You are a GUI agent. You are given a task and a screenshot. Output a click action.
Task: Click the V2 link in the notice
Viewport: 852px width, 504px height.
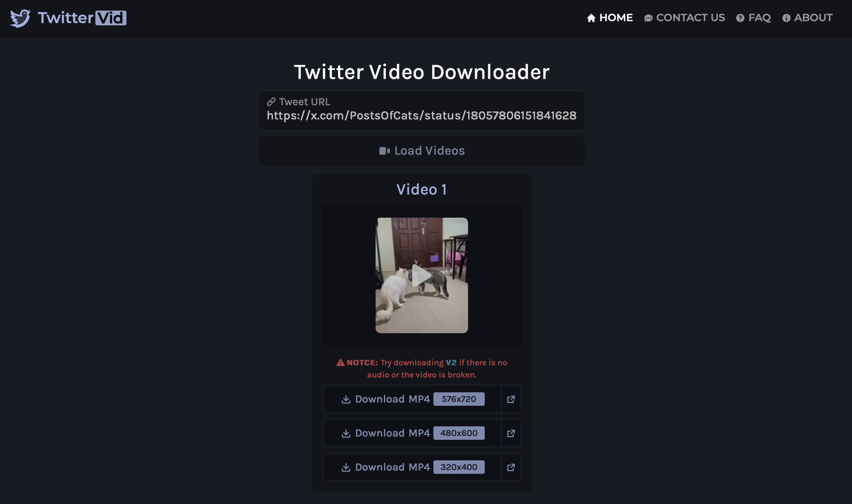(451, 362)
